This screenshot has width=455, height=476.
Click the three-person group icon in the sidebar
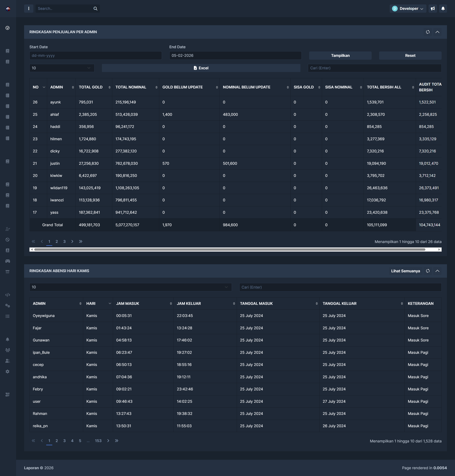(x=7, y=350)
